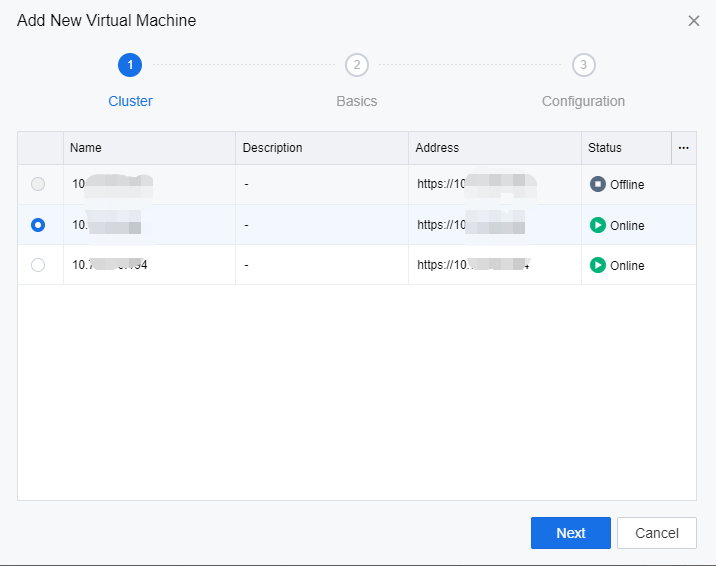
Task: Select the second cluster's radio button
Action: click(x=38, y=225)
